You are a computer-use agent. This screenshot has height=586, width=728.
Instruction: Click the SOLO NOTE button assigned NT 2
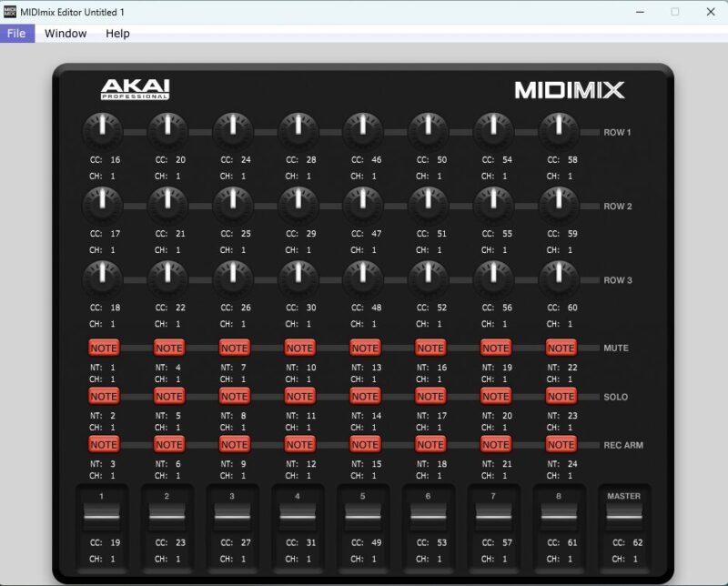point(104,396)
